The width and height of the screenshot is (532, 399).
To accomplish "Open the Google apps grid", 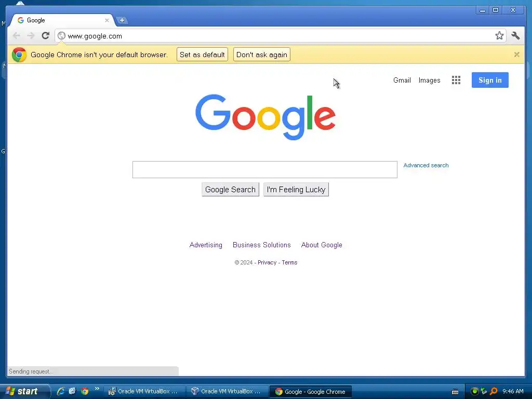I will coord(456,80).
